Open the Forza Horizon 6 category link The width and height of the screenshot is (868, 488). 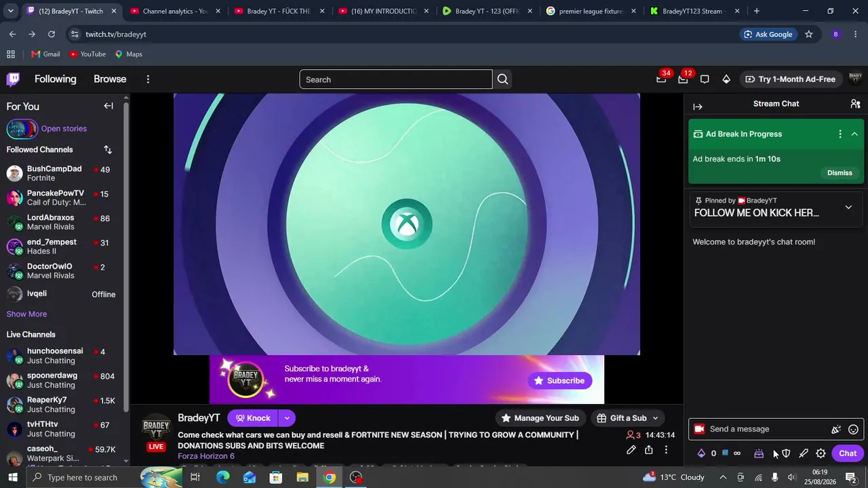(x=206, y=456)
